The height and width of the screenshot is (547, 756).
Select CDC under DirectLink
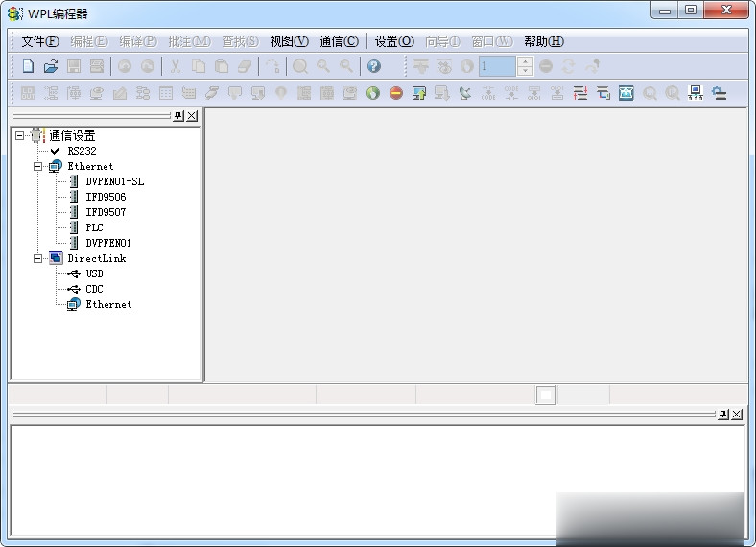(94, 289)
